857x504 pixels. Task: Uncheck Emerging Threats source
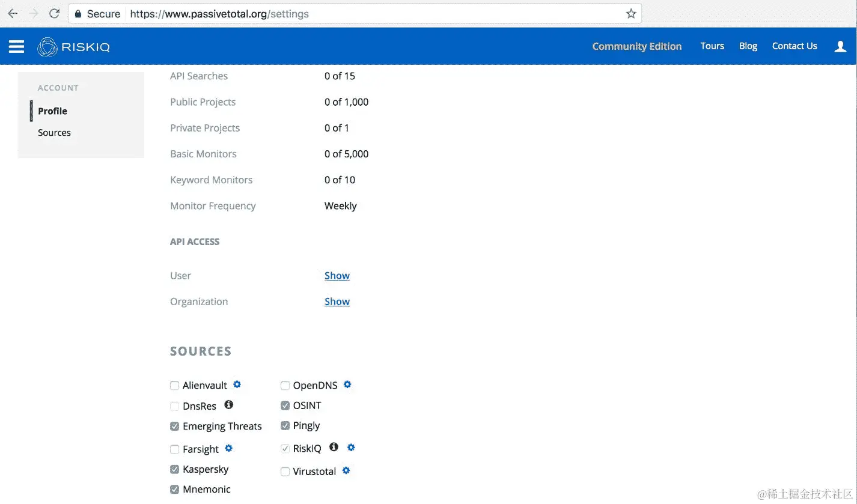[174, 427]
